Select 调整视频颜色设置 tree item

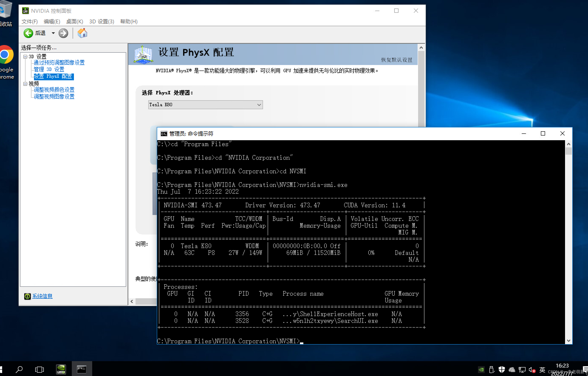pyautogui.click(x=54, y=90)
